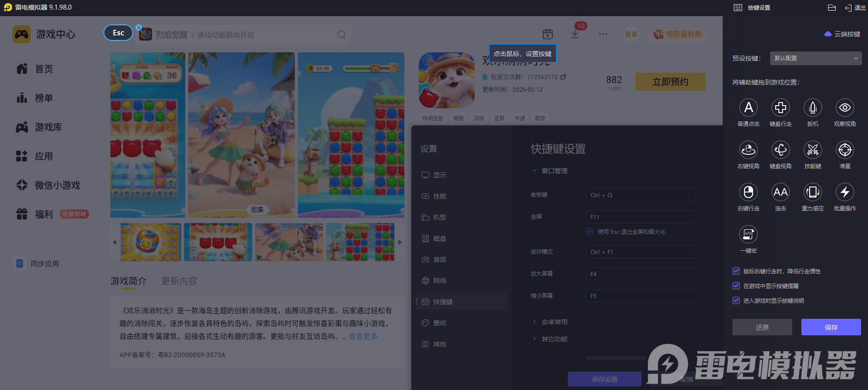Toggle 使用 Esc 退出全屏和最大化 checkbox
This screenshot has height=390, width=868.
point(590,232)
